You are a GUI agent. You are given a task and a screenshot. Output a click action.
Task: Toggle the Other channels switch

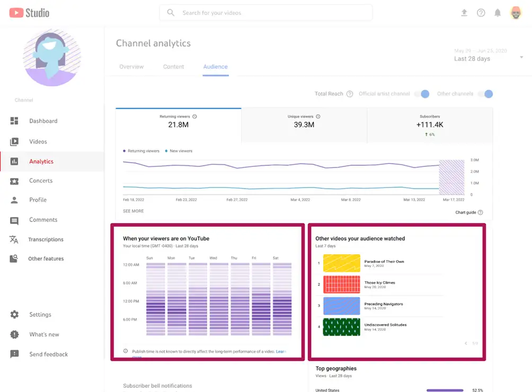(x=485, y=94)
